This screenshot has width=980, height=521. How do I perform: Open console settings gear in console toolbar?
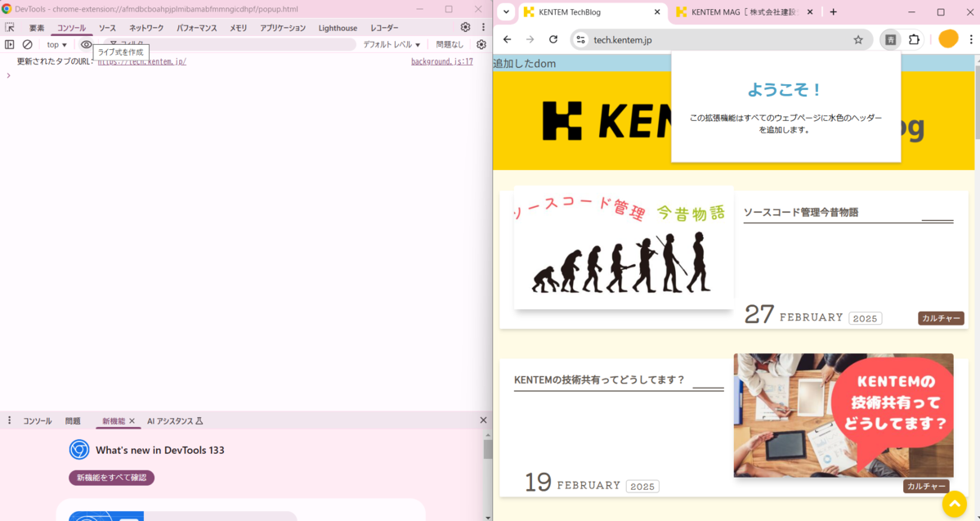point(481,44)
